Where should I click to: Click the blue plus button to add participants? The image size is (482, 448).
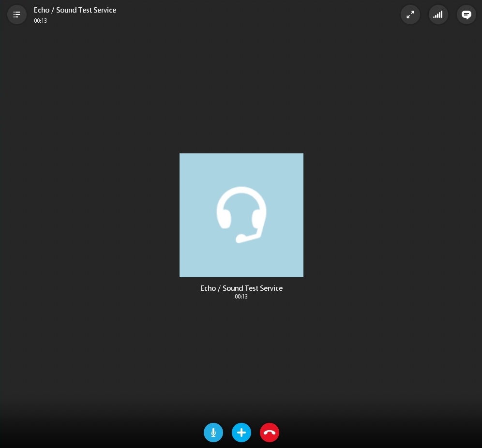(241, 433)
